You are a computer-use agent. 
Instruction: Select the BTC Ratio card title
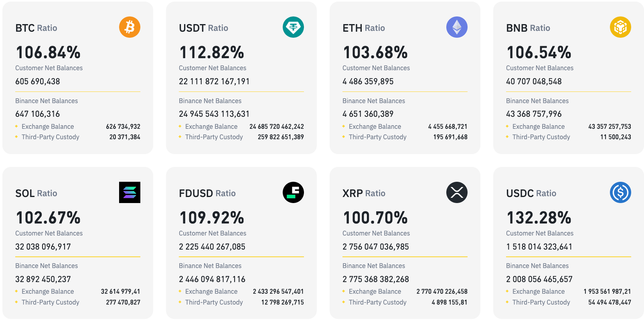coord(36,28)
